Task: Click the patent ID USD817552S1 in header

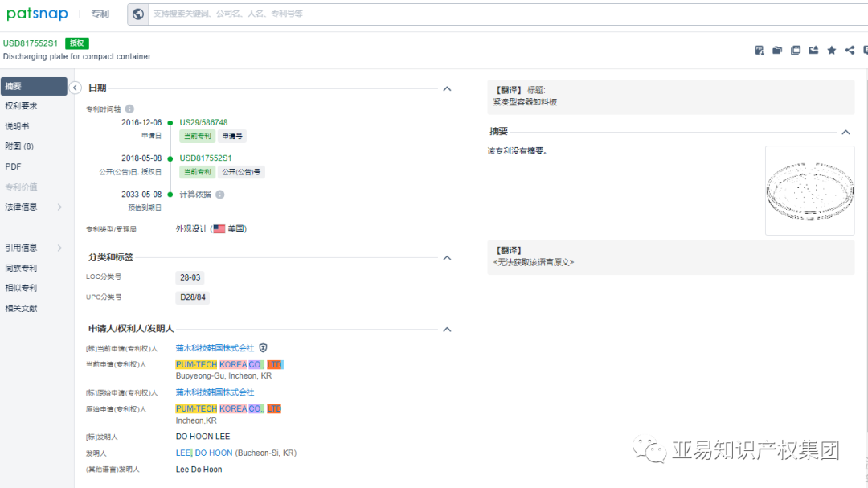Action: [31, 43]
